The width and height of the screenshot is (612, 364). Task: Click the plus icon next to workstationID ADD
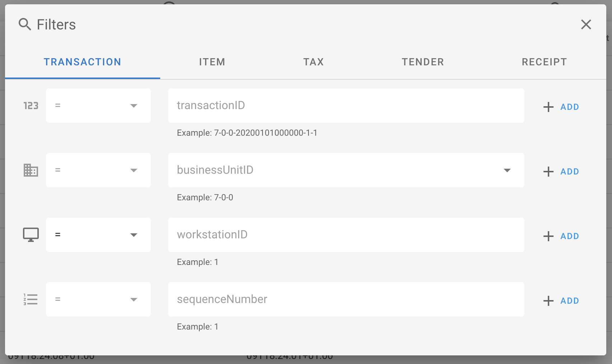pyautogui.click(x=548, y=236)
